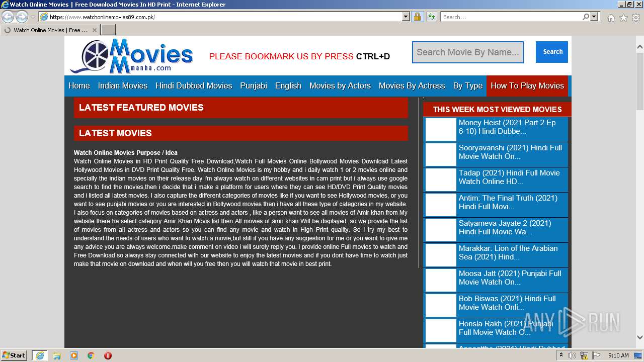
Task: Click the browser Back arrow button
Action: point(8,17)
